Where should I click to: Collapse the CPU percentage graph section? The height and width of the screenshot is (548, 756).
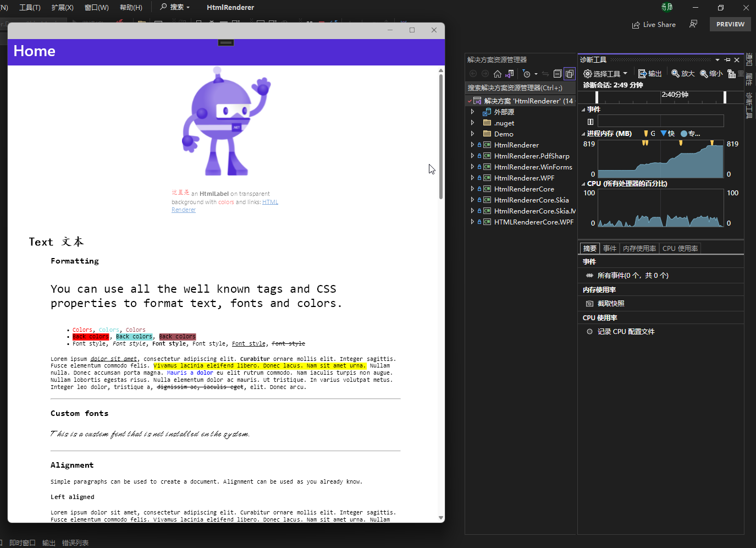pyautogui.click(x=583, y=184)
